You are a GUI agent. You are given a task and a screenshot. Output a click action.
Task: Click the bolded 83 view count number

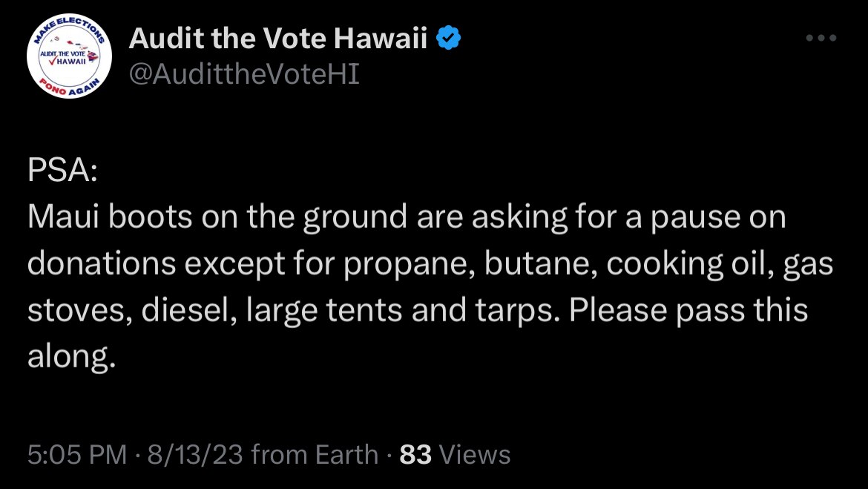pos(416,453)
